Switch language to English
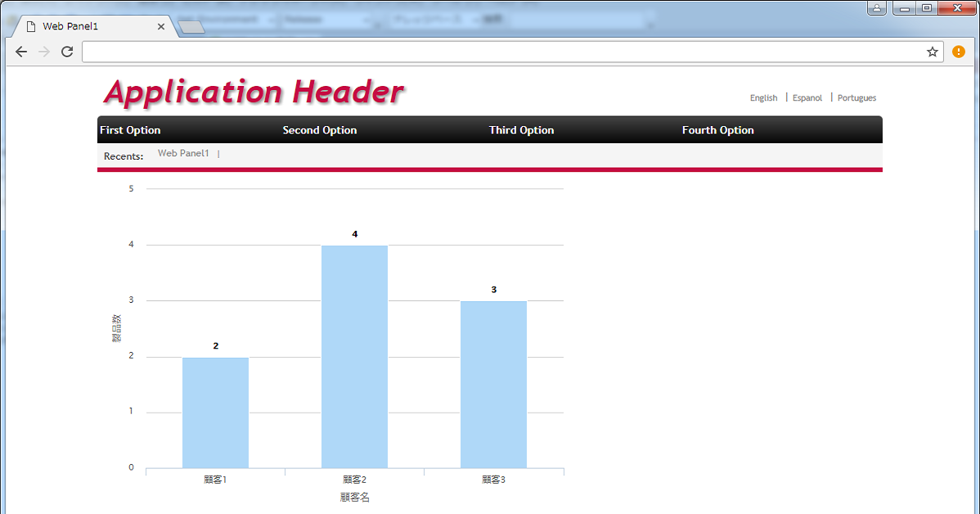 point(763,98)
